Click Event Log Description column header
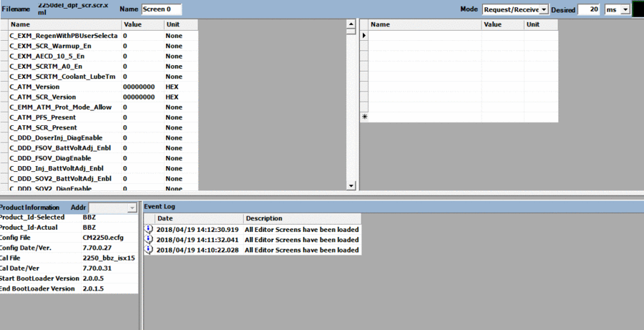The width and height of the screenshot is (644, 330). pyautogui.click(x=301, y=218)
